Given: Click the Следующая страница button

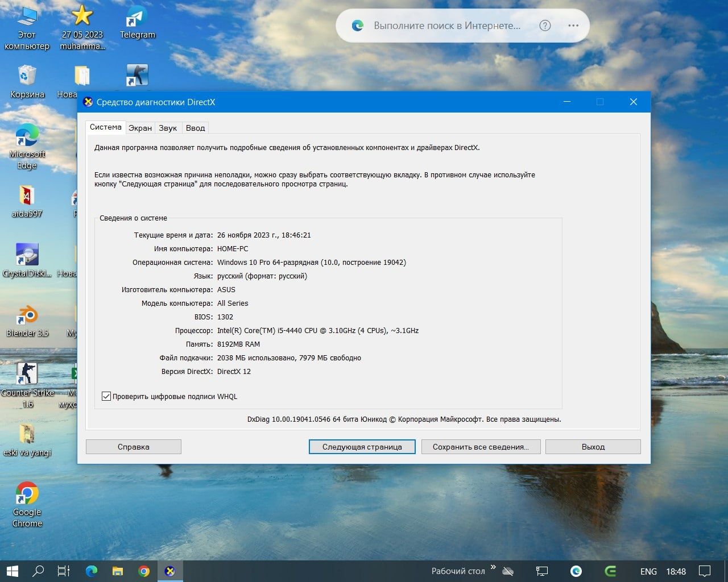Looking at the screenshot, I should [362, 447].
